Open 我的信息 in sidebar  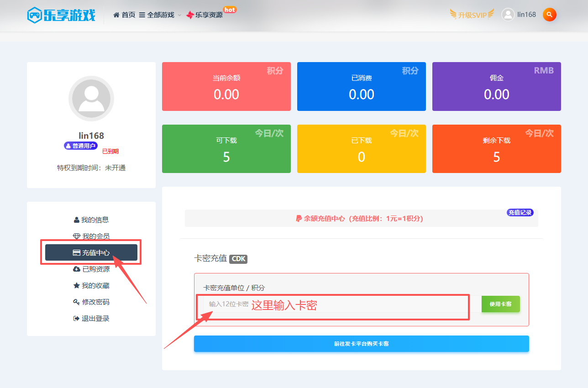[x=91, y=220]
